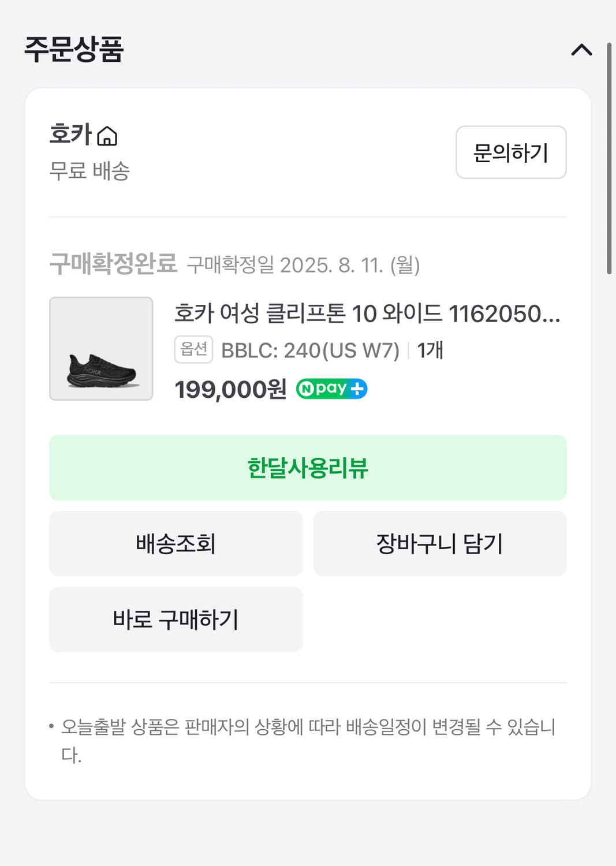Viewport: 616px width, 866px height.
Task: Click the 무료 배송 shipping label
Action: pos(89,171)
